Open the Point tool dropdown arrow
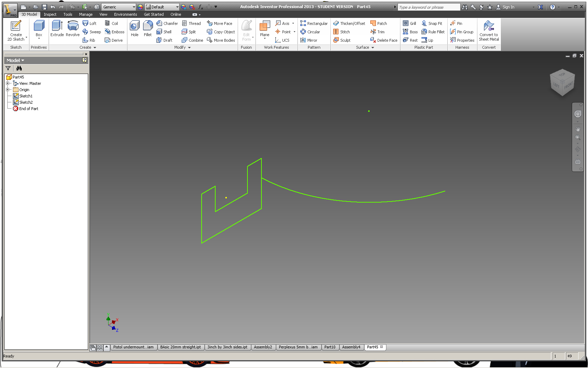 [294, 32]
